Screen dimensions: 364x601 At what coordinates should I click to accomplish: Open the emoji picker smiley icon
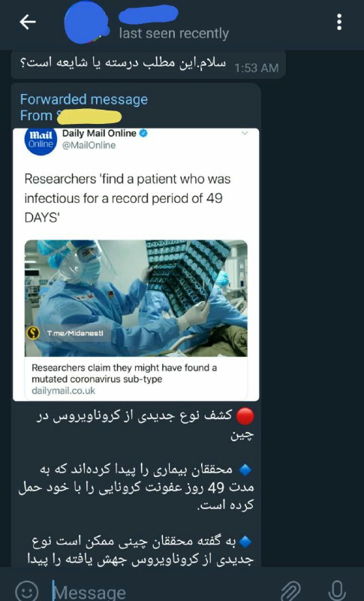pyautogui.click(x=26, y=590)
